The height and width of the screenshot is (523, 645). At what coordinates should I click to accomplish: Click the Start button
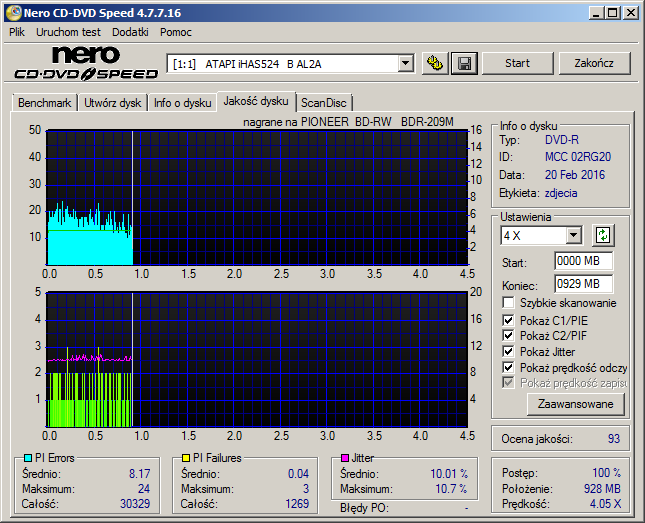pos(517,63)
